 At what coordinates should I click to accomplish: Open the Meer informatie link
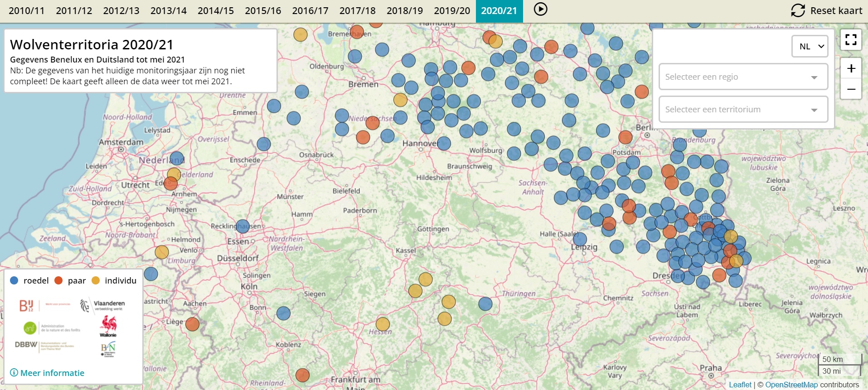pos(52,373)
